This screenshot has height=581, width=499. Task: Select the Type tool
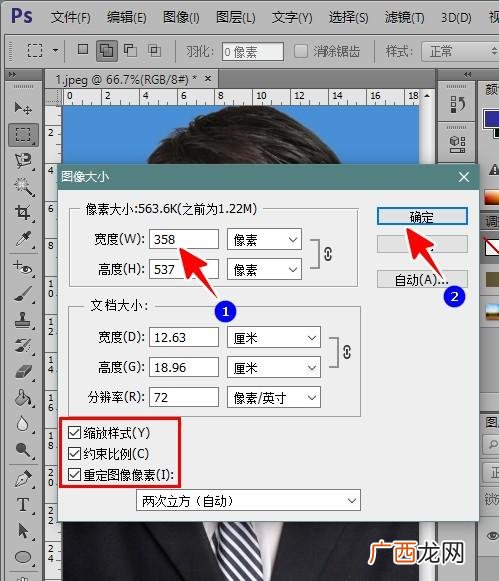[x=23, y=505]
